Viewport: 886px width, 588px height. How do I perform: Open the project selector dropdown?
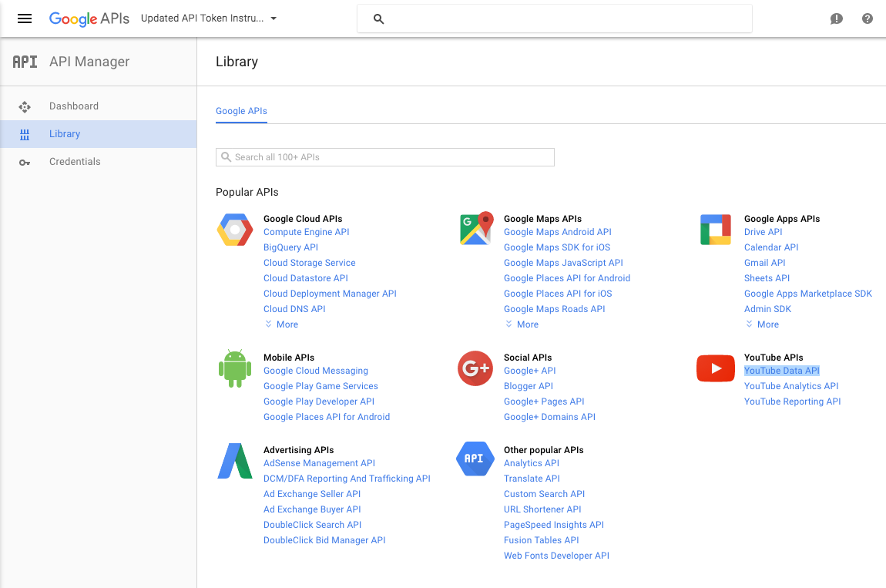tap(208, 18)
